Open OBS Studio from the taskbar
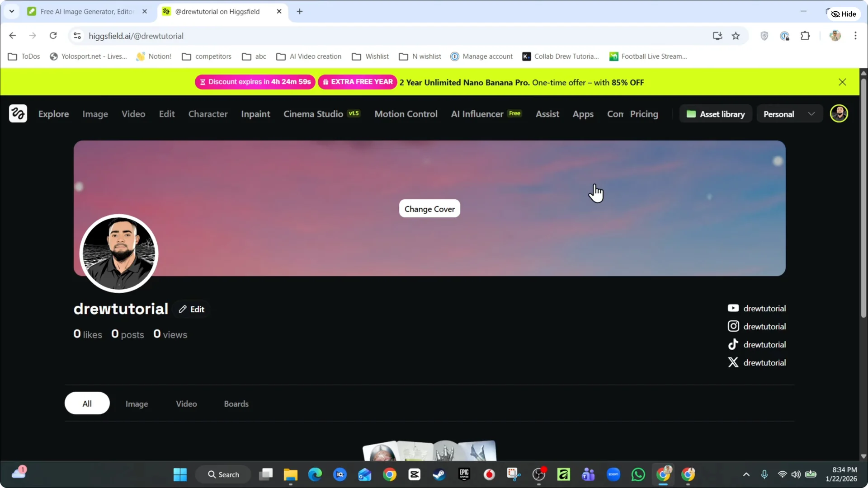 539,474
